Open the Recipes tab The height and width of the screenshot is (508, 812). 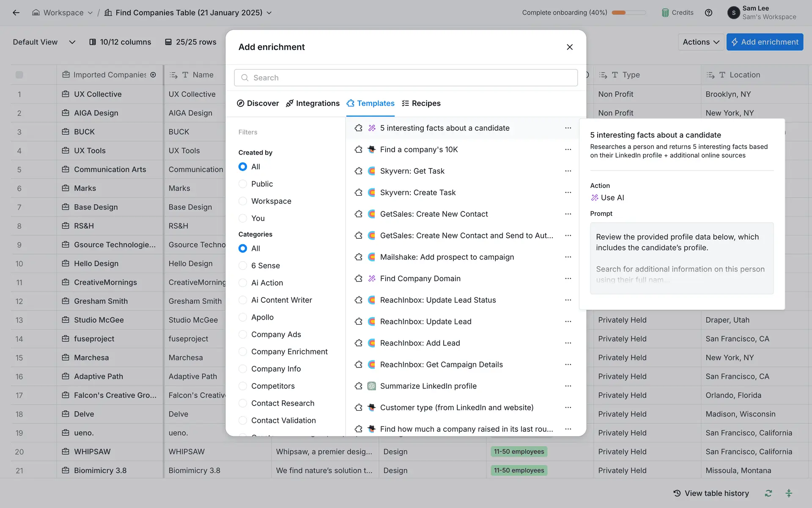[421, 103]
